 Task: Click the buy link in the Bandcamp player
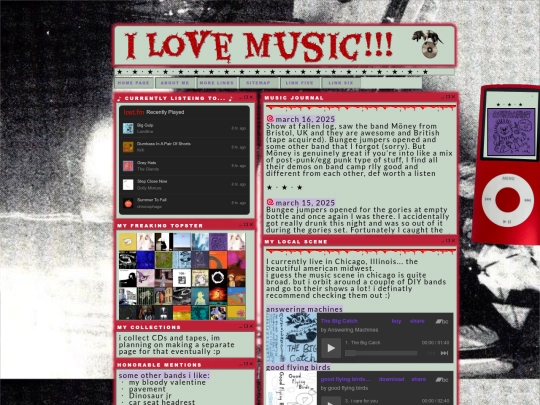point(396,321)
